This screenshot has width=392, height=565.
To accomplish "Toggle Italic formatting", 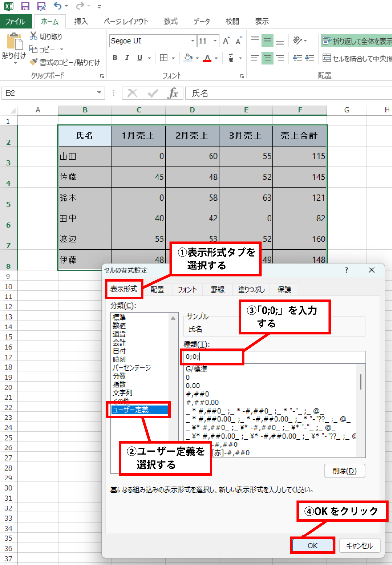I will [127, 58].
